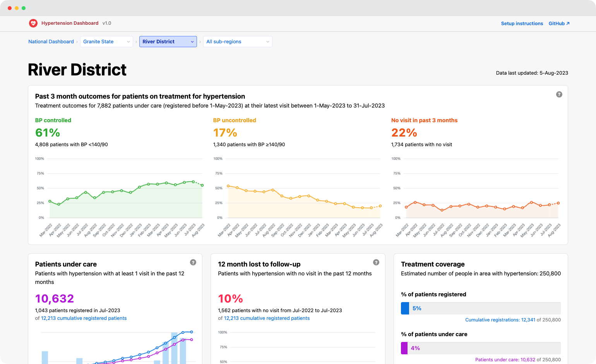
Task: Click Data last updated: 5-Aug-2023 text
Action: [x=532, y=73]
